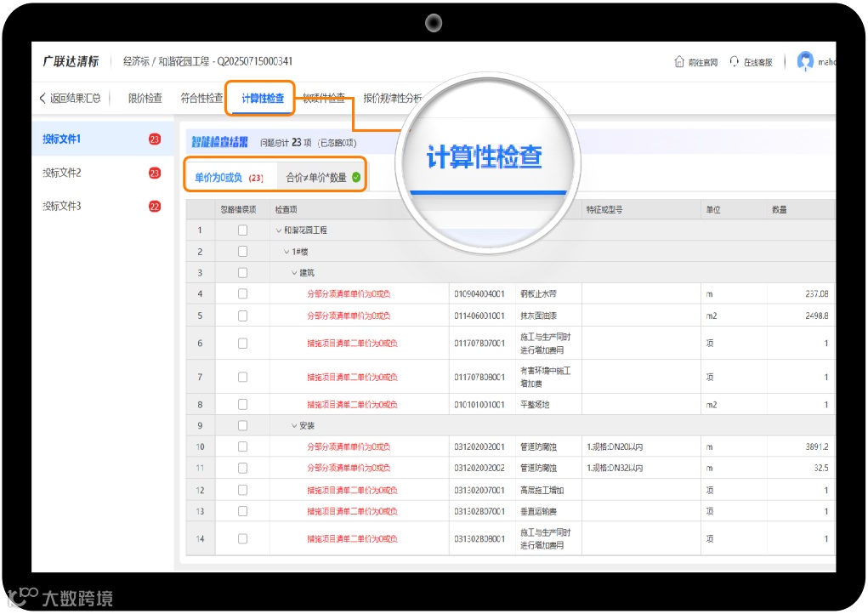868x614 pixels.
Task: Tick checkbox for row 9 安装
Action: pos(242,426)
